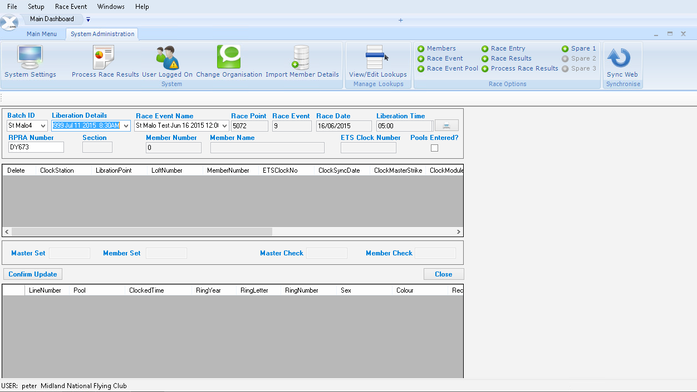This screenshot has width=697, height=392.
Task: Click the LineNumber column header
Action: pos(47,290)
